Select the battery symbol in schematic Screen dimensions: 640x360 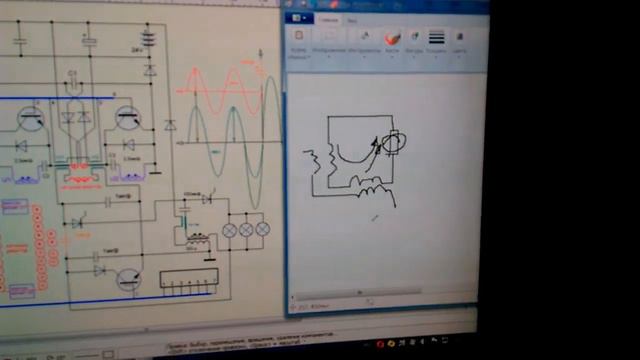148,39
